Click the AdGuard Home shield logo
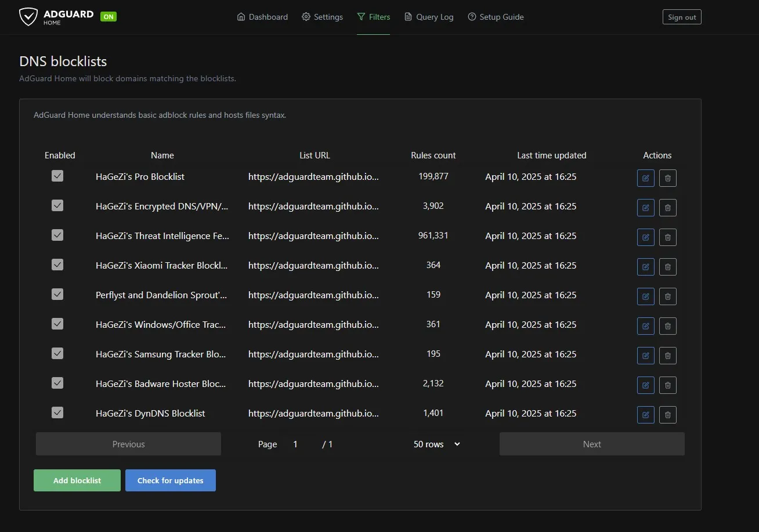 [x=28, y=17]
